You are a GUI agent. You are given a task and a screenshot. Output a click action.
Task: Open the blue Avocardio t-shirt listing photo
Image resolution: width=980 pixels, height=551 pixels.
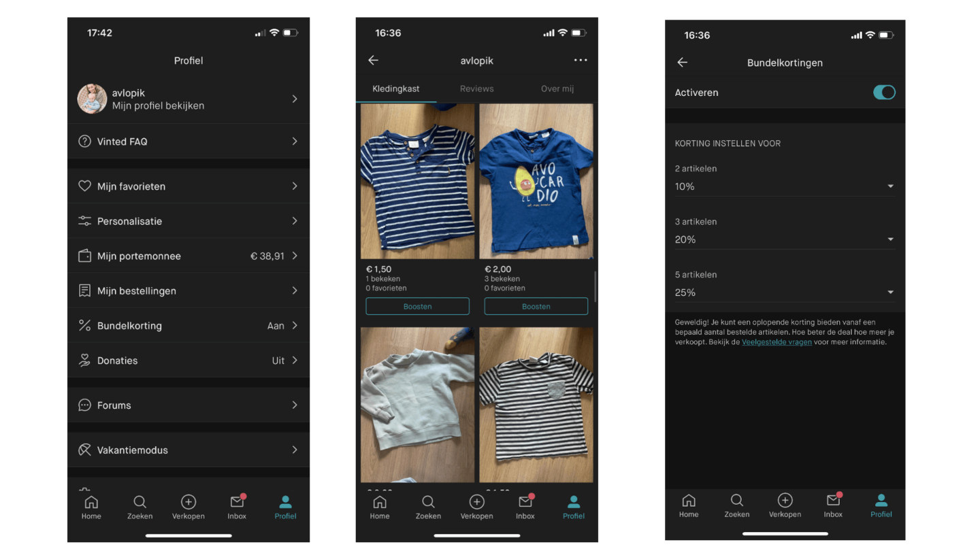(536, 182)
